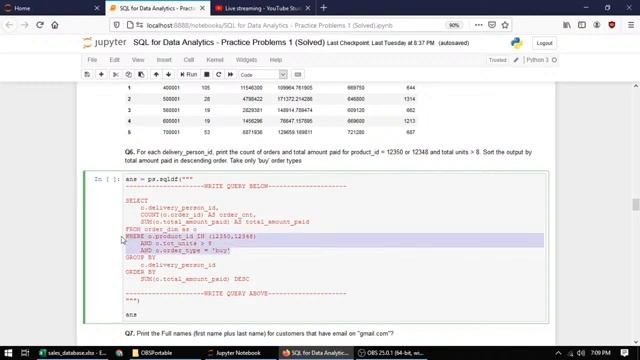The height and width of the screenshot is (360, 640).
Task: Click the 7:09 PM taskbar clock
Action: click(600, 353)
